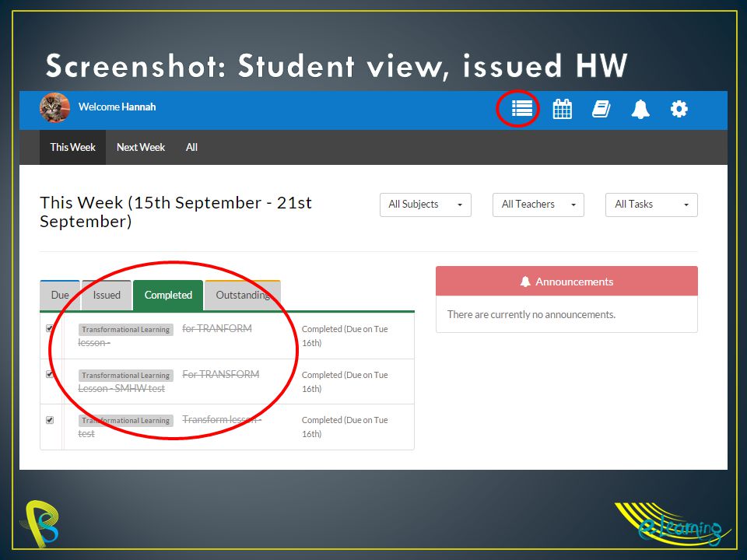Viewport: 747px width, 560px height.
Task: Open the homework list view icon
Action: click(521, 109)
